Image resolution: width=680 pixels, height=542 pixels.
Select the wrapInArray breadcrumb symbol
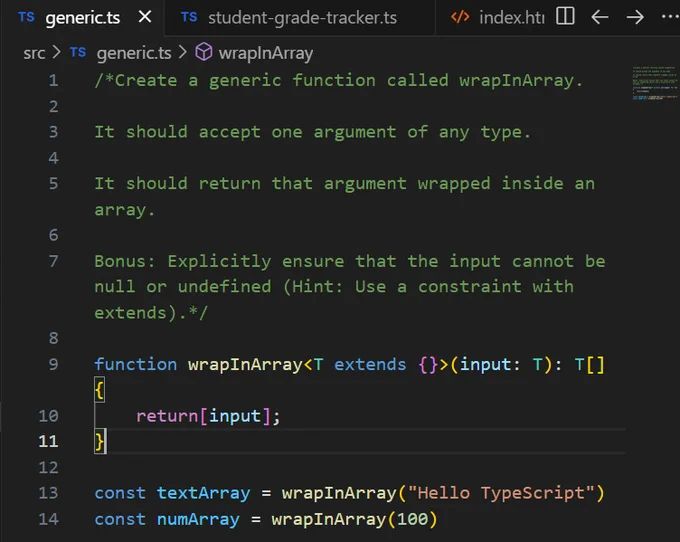pos(265,53)
